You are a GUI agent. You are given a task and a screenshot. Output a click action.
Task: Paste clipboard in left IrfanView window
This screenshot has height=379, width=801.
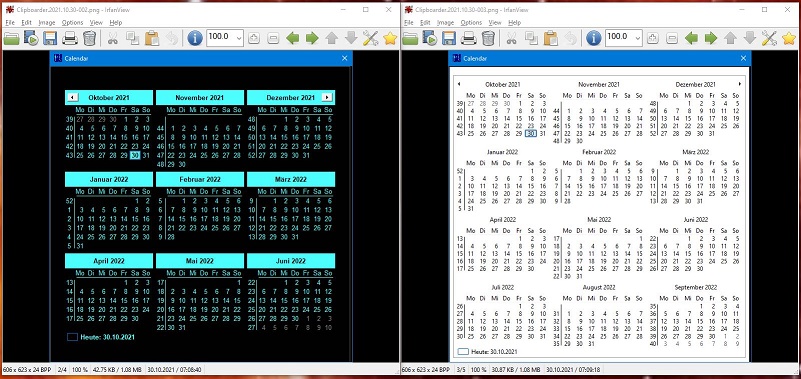[152, 38]
